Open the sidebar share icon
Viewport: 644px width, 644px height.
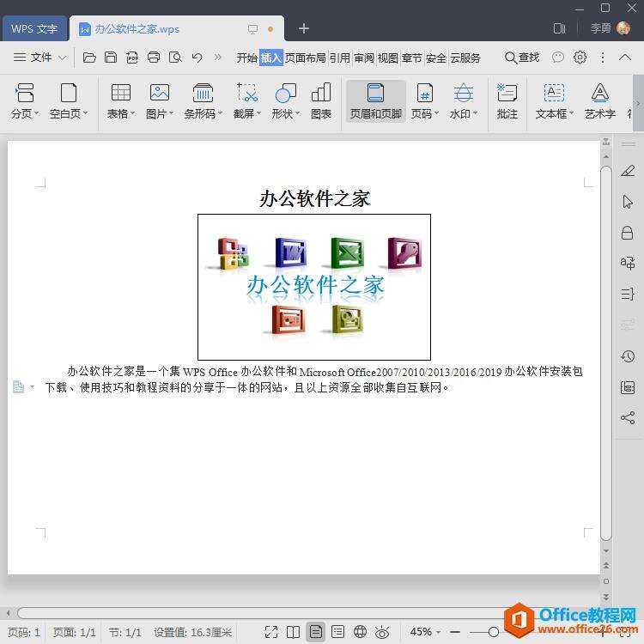628,417
